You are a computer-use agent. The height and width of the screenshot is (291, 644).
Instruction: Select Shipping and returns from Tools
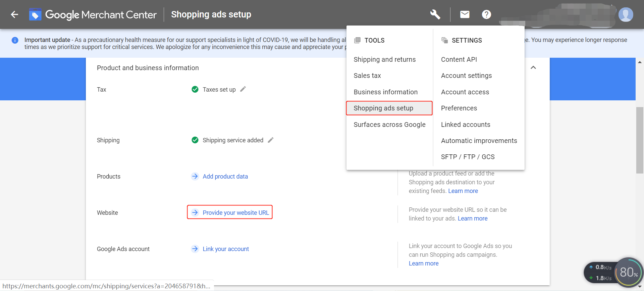(384, 59)
